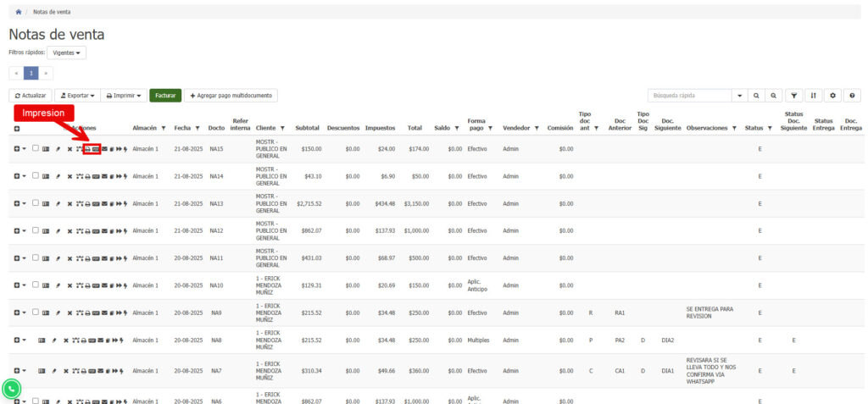Click the Multiples payment form cell
The height and width of the screenshot is (404, 868).
coord(478,340)
